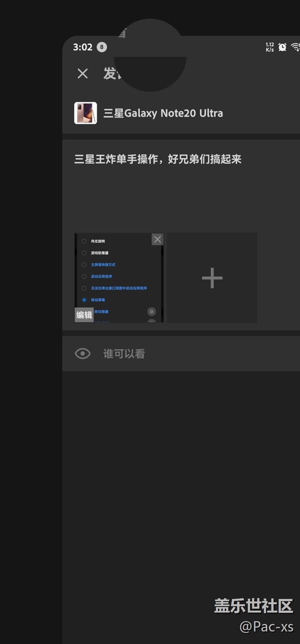Open the Galaxy Note20 Ultra product image
Viewport: 300px width, 644px height.
(x=85, y=113)
